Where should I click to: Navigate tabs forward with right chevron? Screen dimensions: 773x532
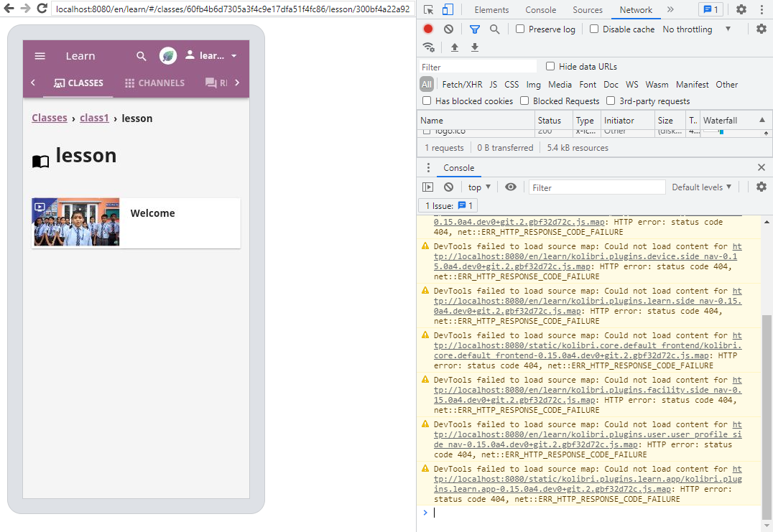(237, 83)
